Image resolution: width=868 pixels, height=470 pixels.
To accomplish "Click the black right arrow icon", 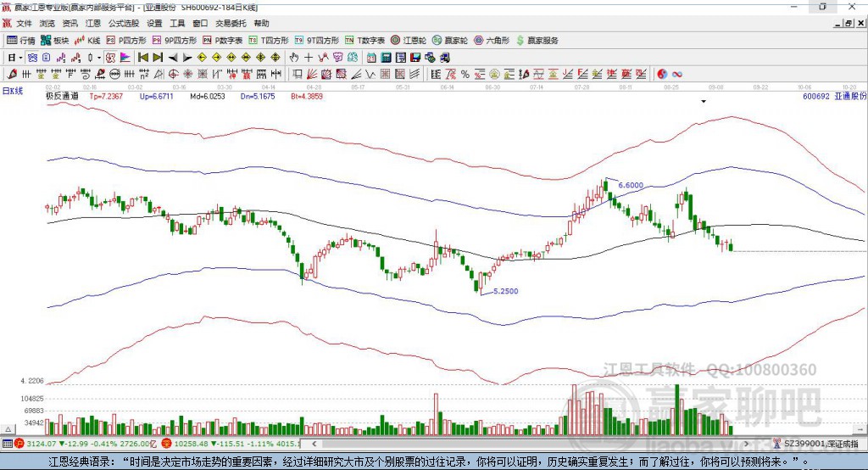I will pos(187,58).
